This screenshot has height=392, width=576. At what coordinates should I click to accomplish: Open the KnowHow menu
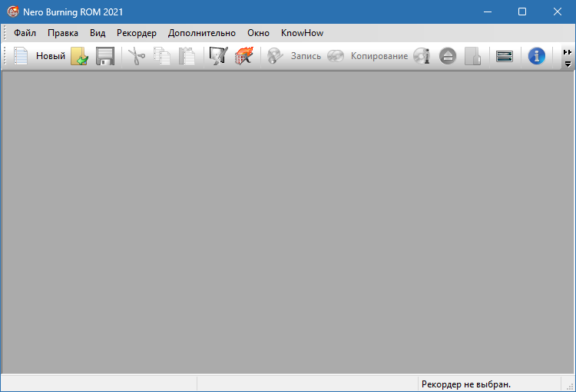(303, 33)
